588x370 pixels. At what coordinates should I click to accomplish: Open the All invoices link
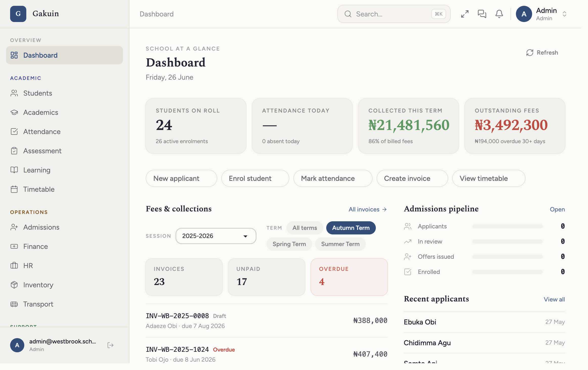point(368,209)
